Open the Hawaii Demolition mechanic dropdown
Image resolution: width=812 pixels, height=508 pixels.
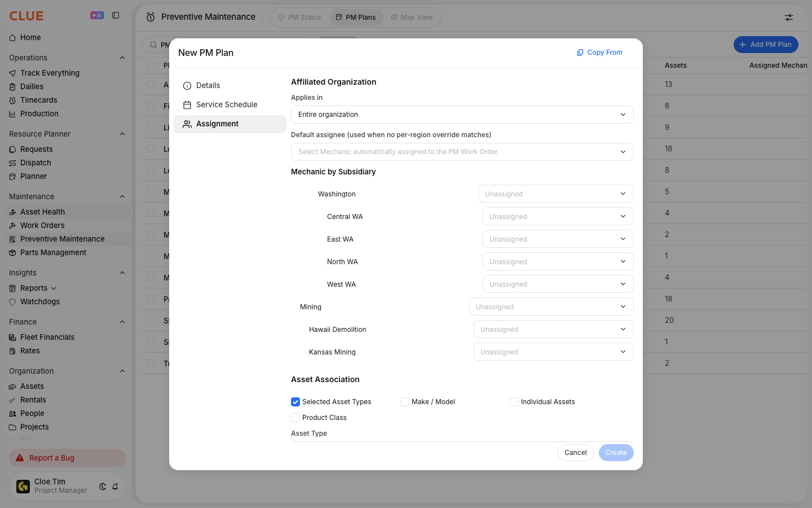[x=554, y=329]
